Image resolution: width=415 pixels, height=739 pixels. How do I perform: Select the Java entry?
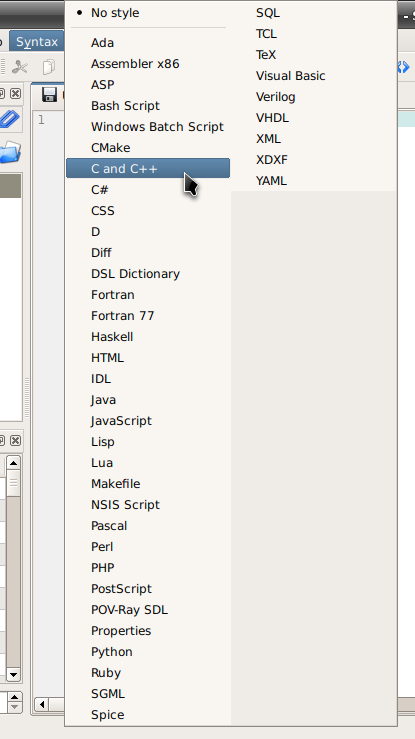[x=148, y=400]
